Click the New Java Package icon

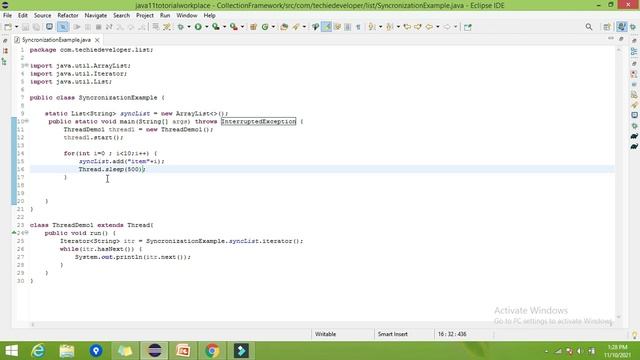click(x=253, y=27)
